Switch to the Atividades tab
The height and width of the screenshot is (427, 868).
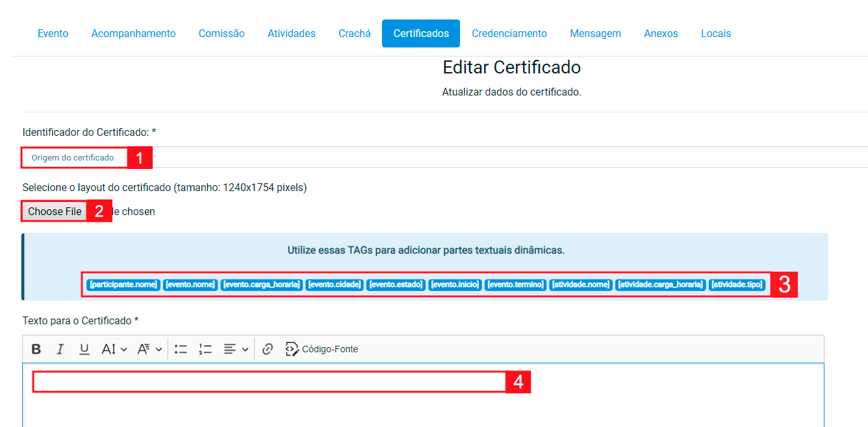pos(291,33)
